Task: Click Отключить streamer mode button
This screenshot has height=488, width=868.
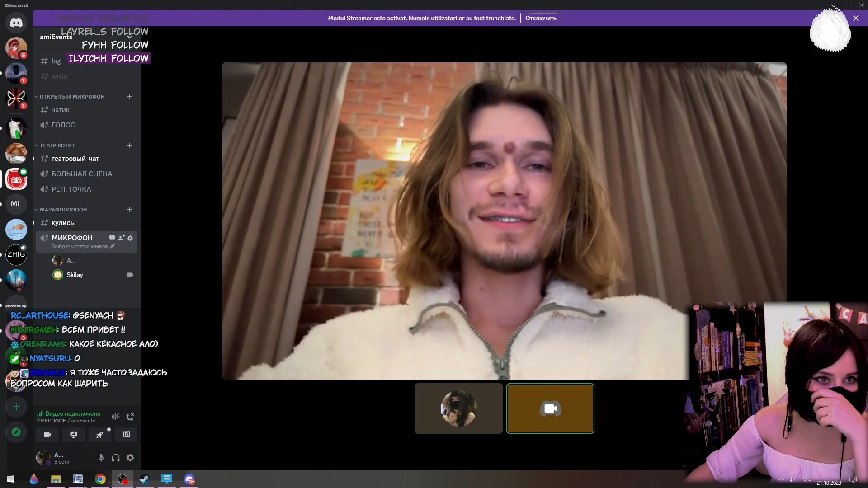Action: coord(541,19)
